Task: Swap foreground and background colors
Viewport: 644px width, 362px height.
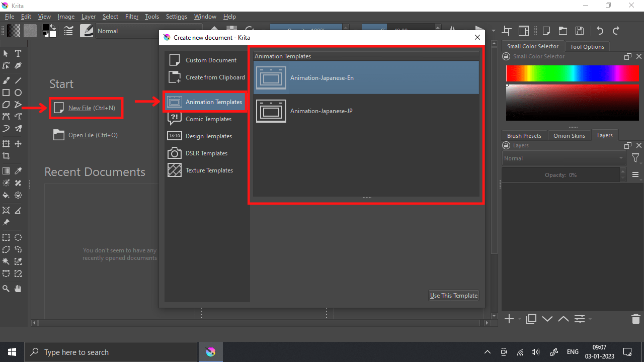Action: tap(53, 26)
